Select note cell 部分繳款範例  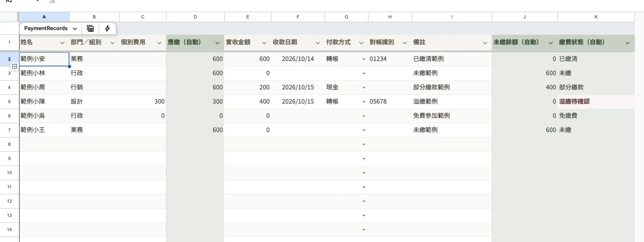[x=452, y=88]
